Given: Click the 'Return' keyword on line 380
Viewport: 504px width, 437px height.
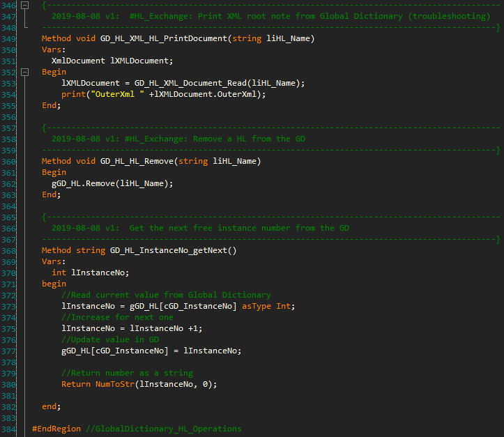Looking at the screenshot, I should tap(76, 384).
